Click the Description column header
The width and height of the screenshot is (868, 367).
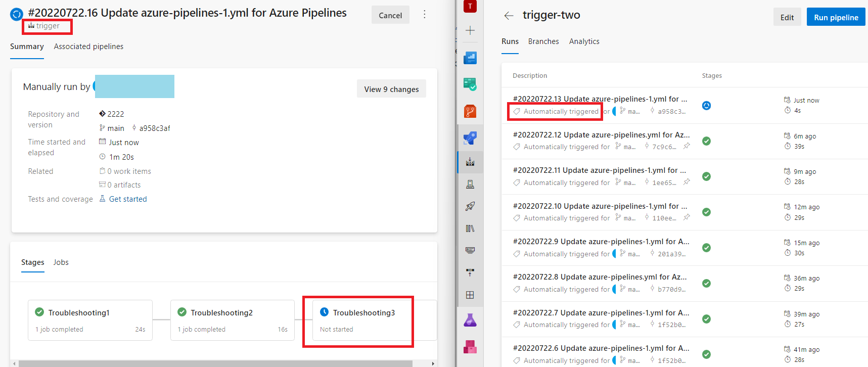point(530,76)
